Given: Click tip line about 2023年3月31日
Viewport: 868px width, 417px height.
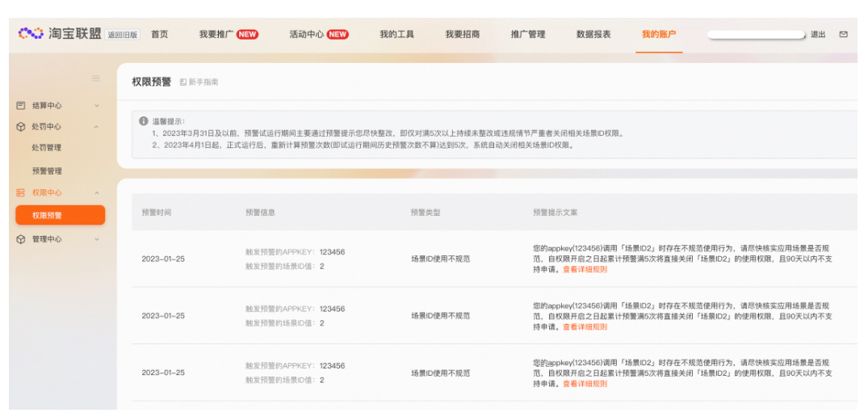Looking at the screenshot, I should point(388,133).
